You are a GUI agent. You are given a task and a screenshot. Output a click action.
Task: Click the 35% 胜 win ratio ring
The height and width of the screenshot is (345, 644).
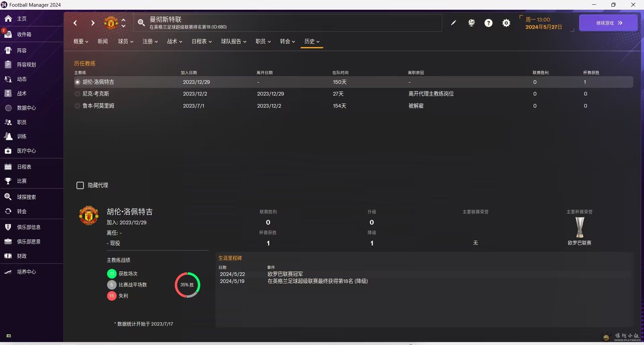187,285
